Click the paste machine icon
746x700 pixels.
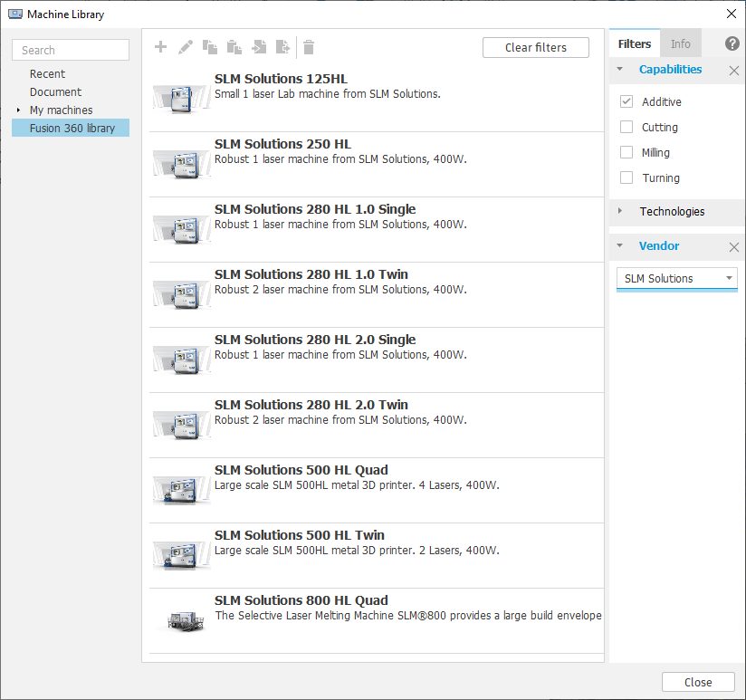coord(234,46)
